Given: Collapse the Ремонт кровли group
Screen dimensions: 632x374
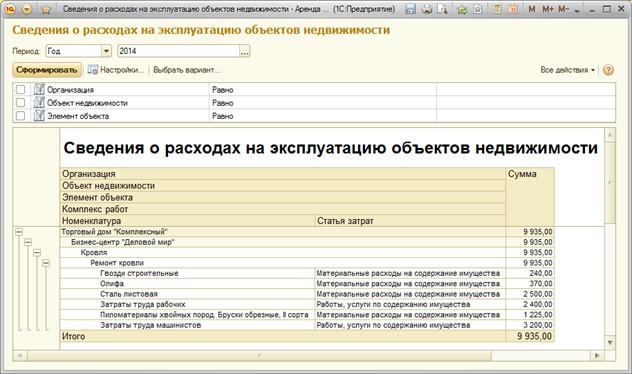Looking at the screenshot, I should point(46,263).
